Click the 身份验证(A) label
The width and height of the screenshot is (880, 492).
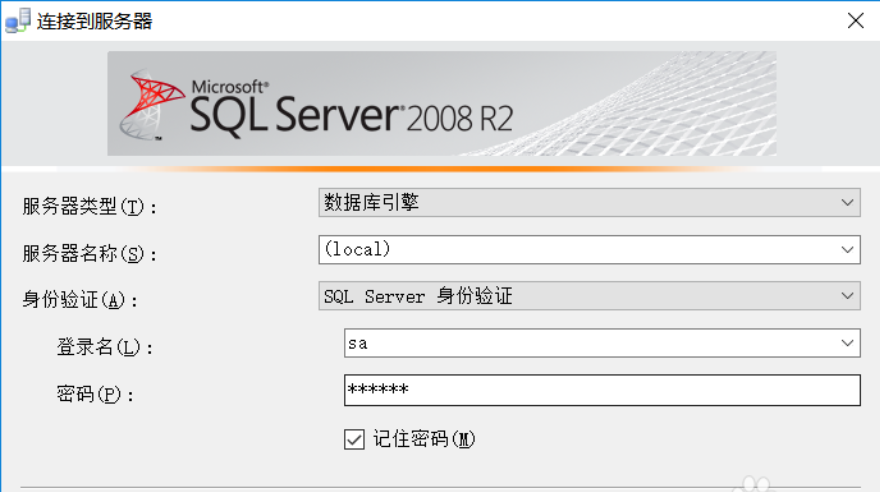pos(80,300)
